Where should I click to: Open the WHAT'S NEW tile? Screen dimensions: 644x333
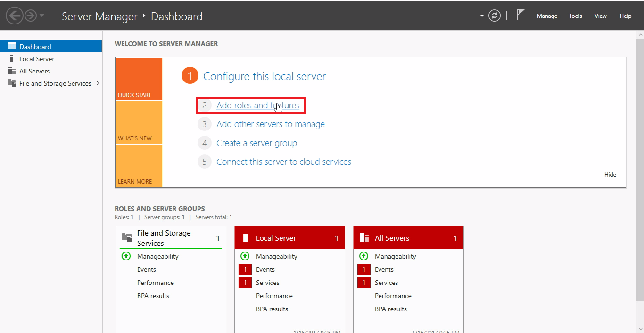[x=139, y=122]
